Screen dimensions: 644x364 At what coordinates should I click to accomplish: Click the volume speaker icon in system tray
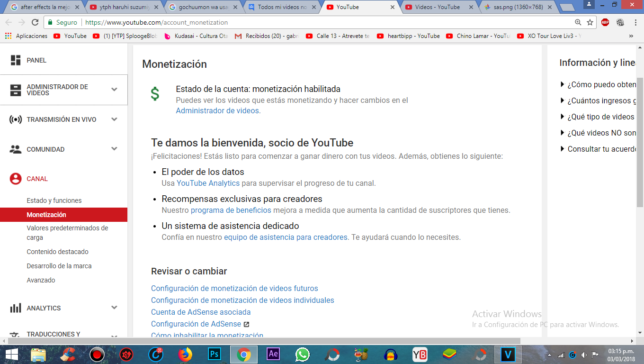click(x=583, y=355)
